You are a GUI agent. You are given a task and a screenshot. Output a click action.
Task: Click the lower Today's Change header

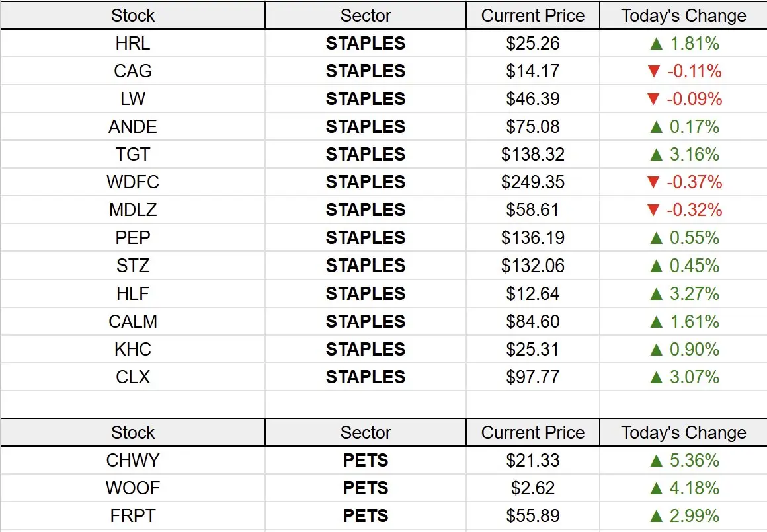(683, 433)
